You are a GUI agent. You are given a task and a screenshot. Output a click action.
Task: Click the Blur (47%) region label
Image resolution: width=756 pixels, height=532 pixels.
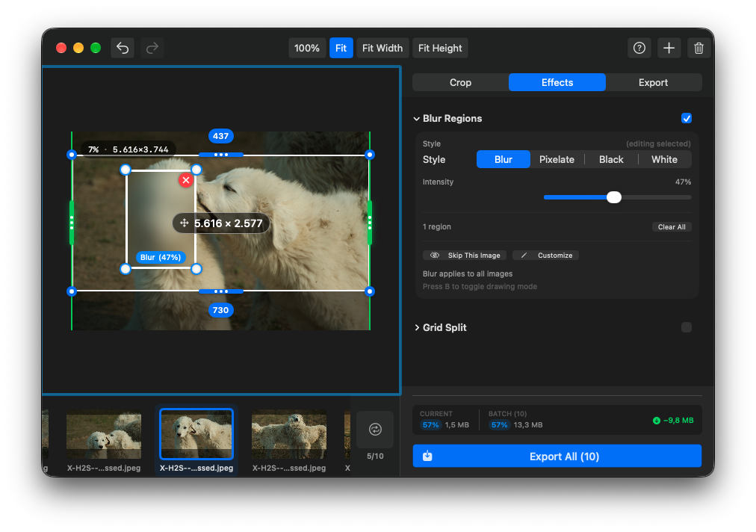point(161,257)
